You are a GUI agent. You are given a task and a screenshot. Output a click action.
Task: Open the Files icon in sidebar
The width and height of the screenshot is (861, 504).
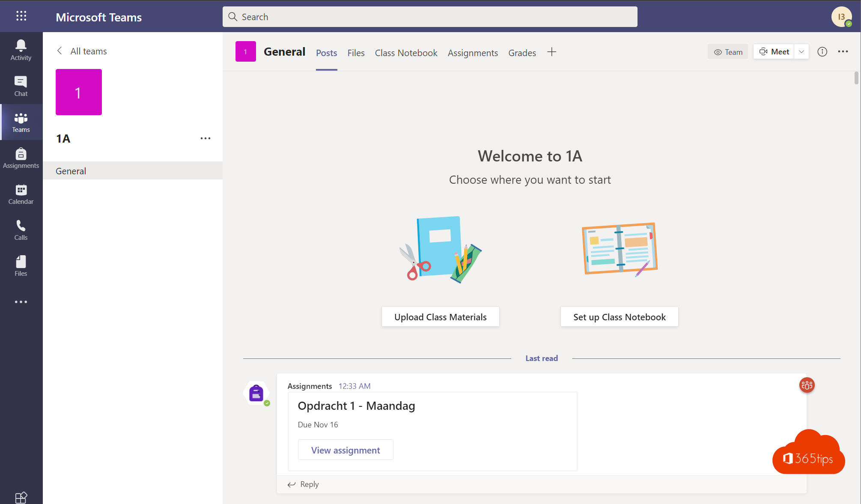pyautogui.click(x=21, y=266)
